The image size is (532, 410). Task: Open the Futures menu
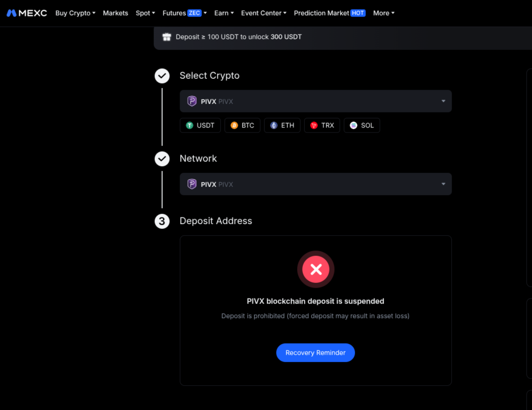(x=184, y=13)
